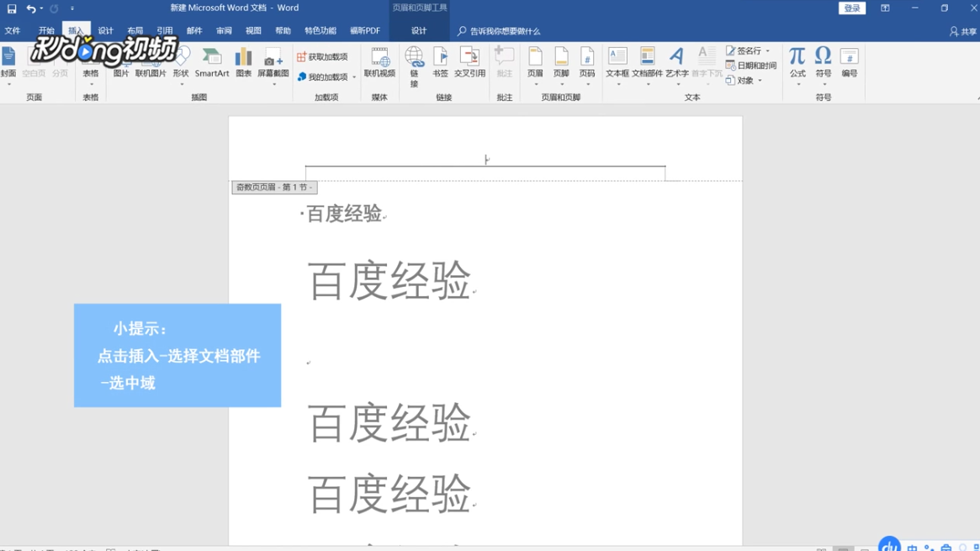Viewport: 980px width, 551px height.
Task: Toggle the ribbon display options icon
Action: (x=885, y=8)
